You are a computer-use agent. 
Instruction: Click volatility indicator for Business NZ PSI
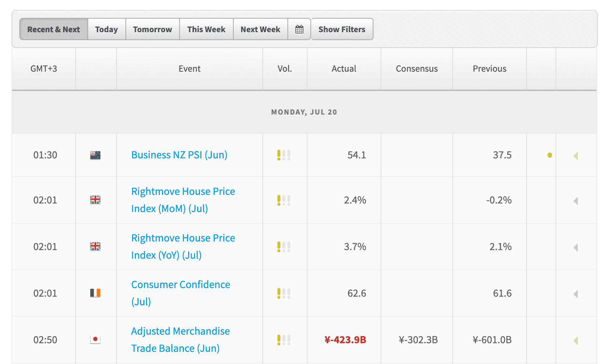(284, 155)
